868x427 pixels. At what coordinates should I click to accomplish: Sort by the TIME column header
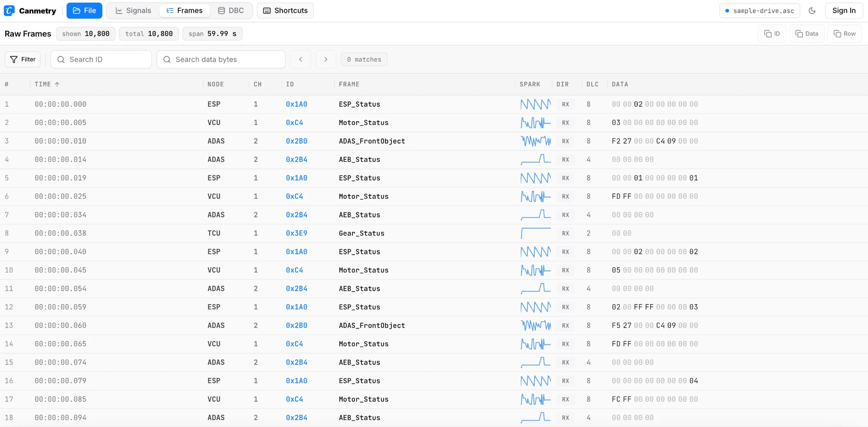point(47,84)
